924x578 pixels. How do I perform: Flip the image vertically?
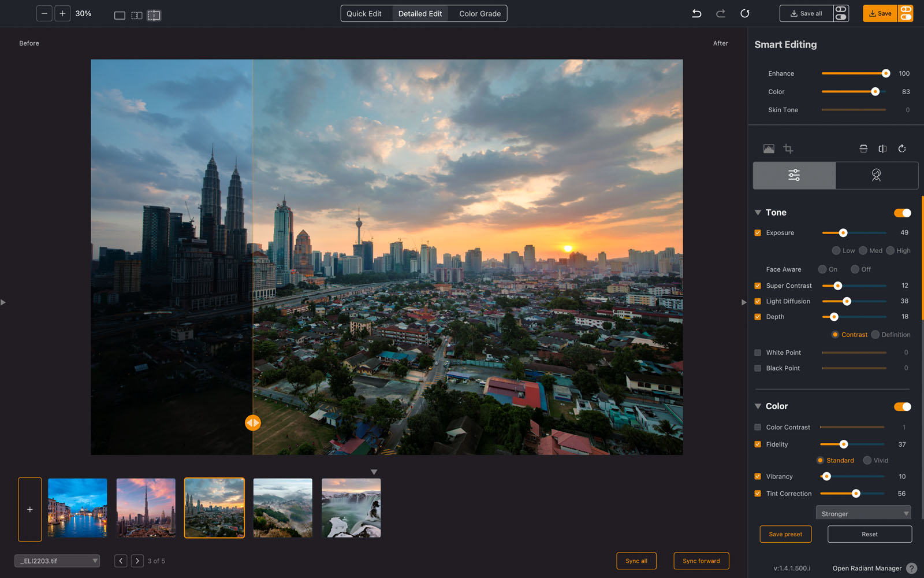point(863,149)
